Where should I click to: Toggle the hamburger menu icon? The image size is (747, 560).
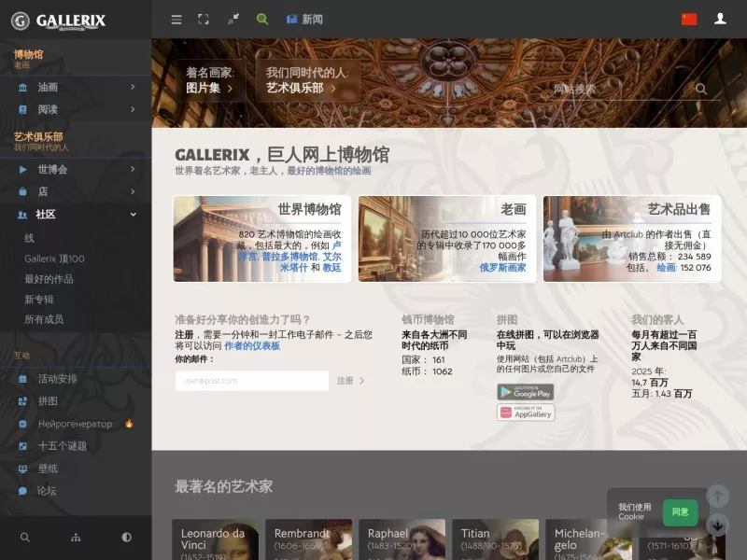(x=176, y=20)
